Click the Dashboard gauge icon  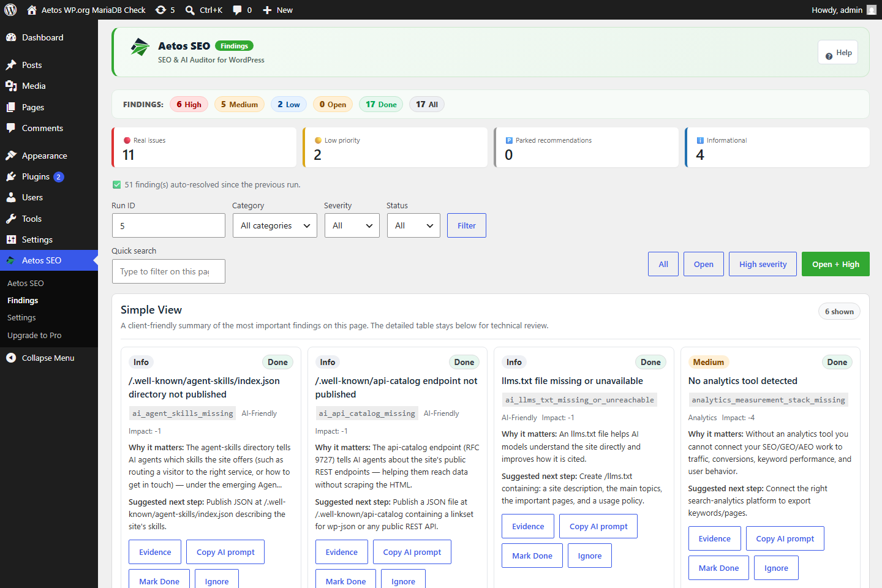(11, 37)
